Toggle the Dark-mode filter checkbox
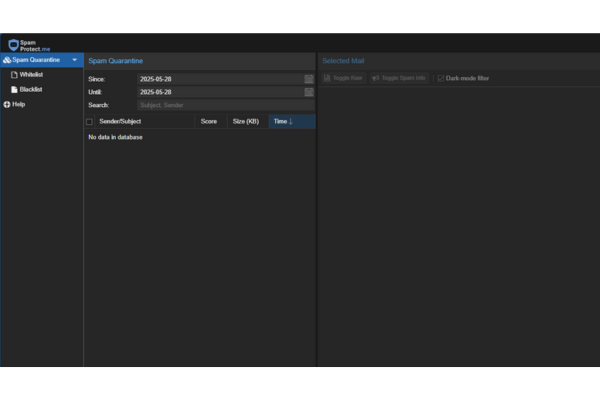Screen dimensions: 600x400 (x=441, y=78)
